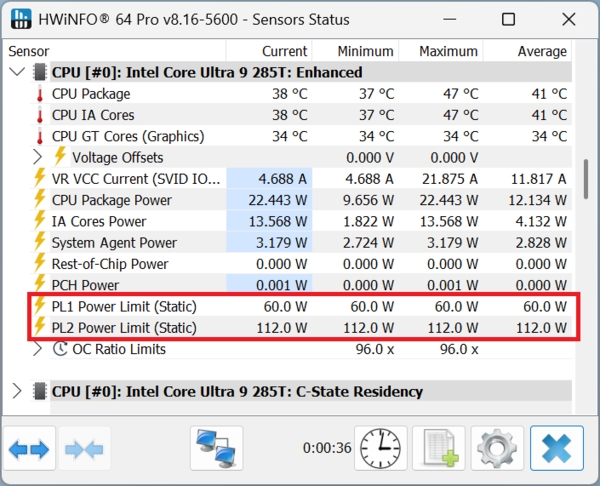Screen dimensions: 600x486
Task: Maximize the HWiNFO Sensors Status window
Action: 508,19
